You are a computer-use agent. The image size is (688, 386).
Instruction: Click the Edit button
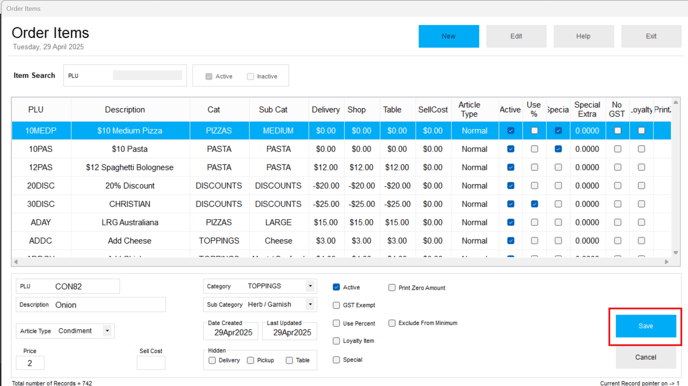coord(516,36)
